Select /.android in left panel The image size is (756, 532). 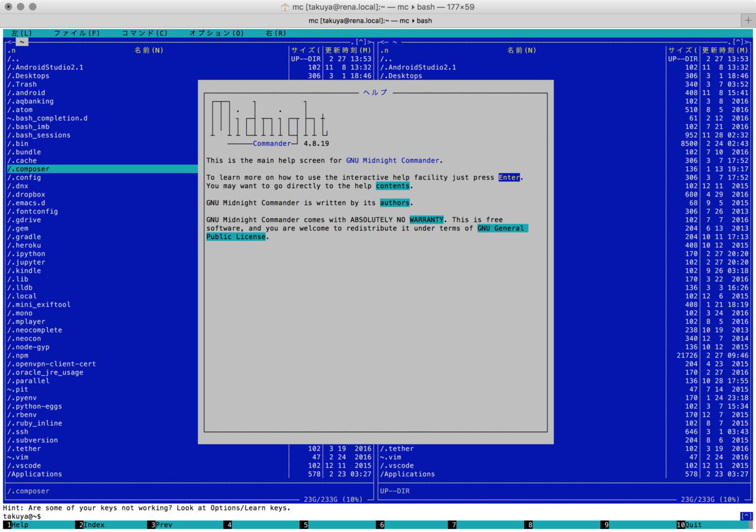click(26, 93)
